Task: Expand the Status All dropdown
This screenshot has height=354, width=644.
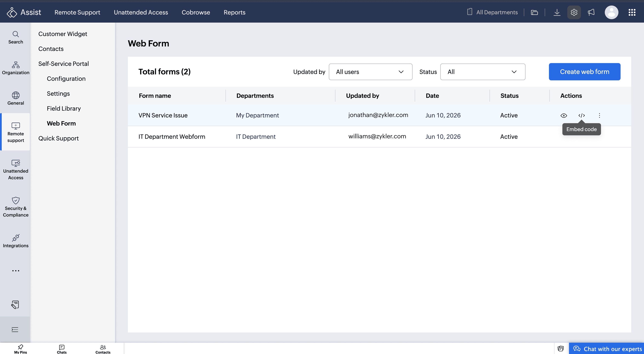Action: 482,72
